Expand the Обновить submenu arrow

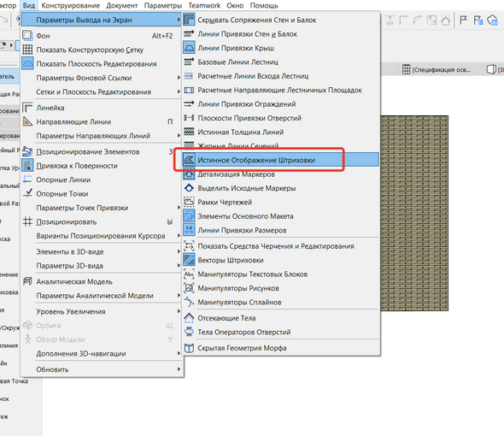point(179,369)
